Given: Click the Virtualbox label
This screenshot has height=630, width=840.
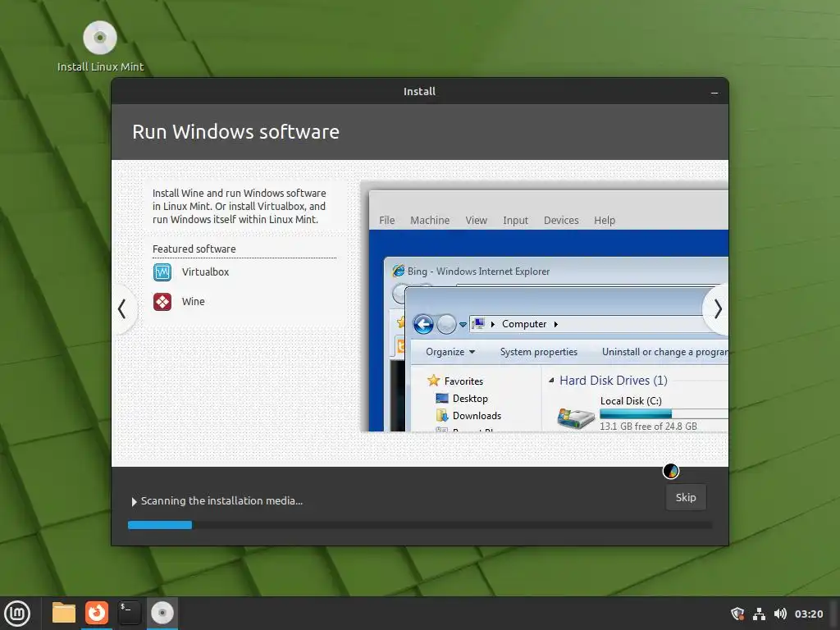Looking at the screenshot, I should (205, 272).
